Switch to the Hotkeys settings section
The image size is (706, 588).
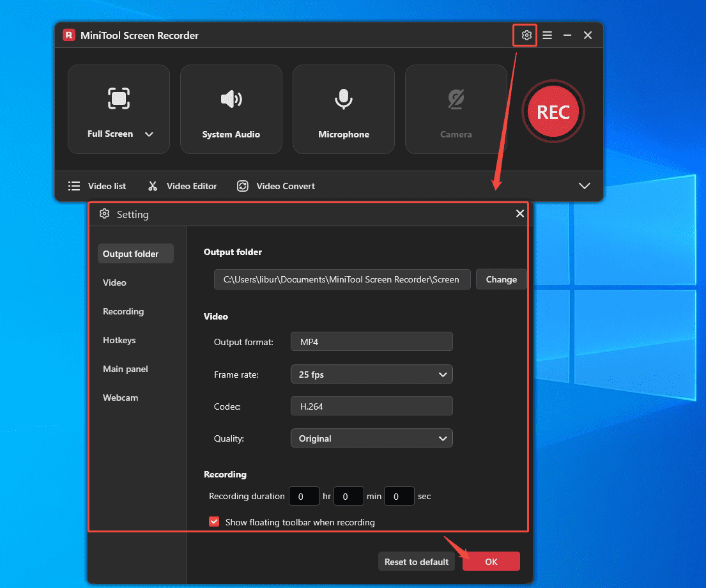[x=119, y=340]
